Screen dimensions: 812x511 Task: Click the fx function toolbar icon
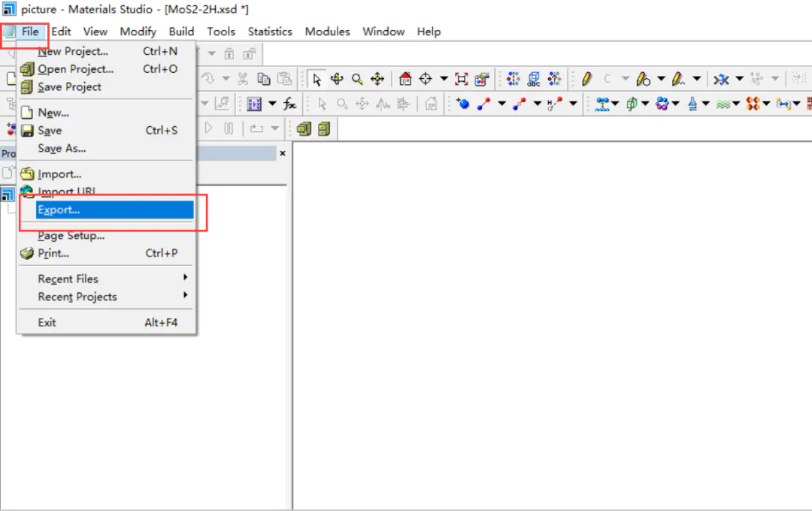289,104
